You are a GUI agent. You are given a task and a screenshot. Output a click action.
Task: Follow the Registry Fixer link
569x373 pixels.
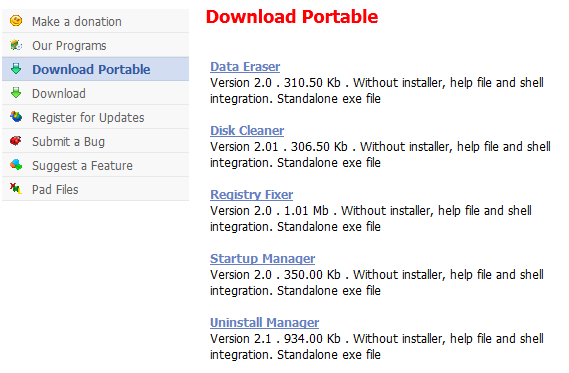tap(251, 195)
